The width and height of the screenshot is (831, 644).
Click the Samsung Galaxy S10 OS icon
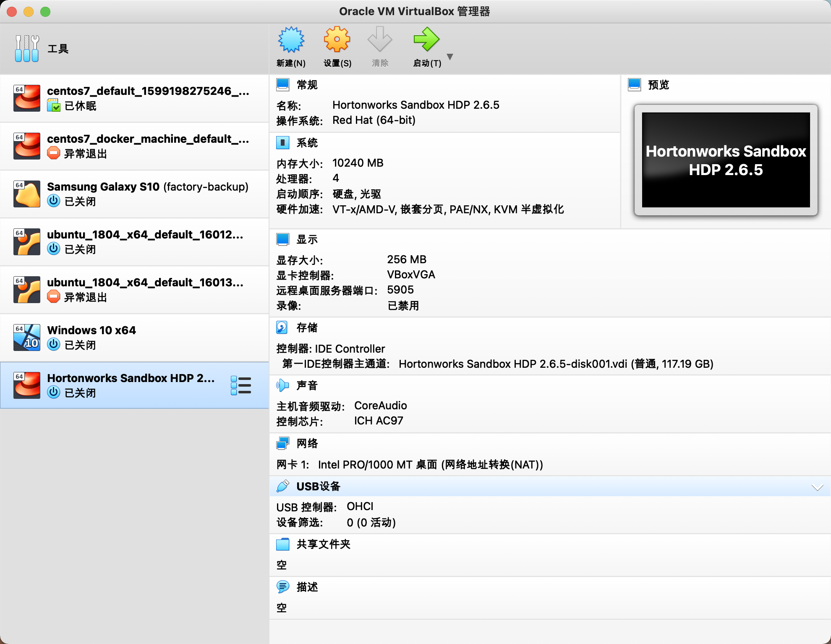(x=27, y=194)
